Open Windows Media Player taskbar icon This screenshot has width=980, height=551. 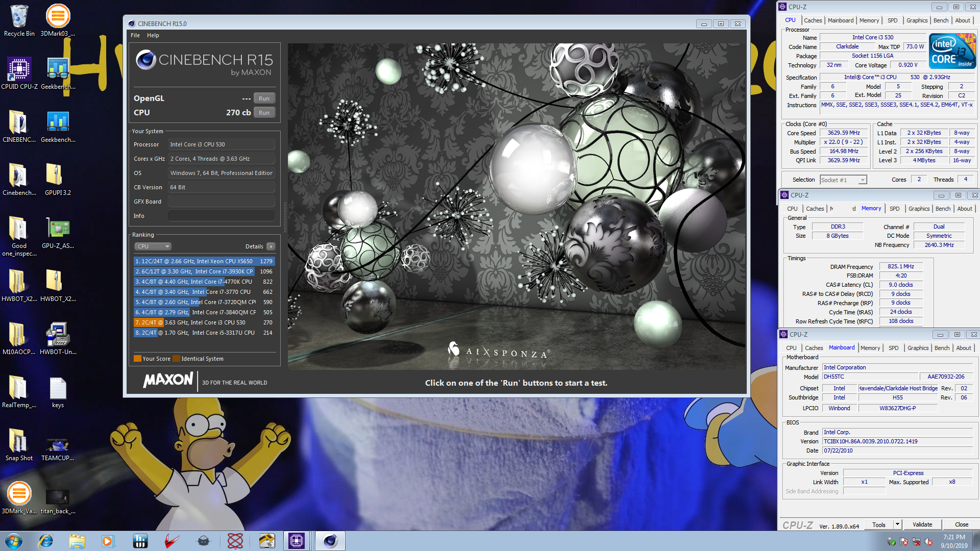tap(108, 541)
